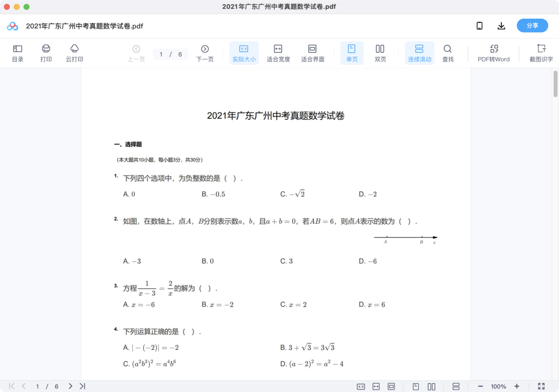Go to previous page in bottom bar

click(x=23, y=386)
